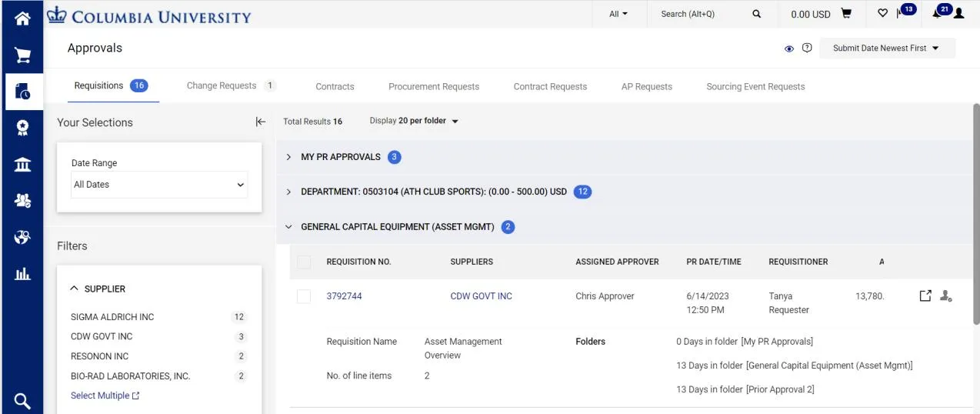
Task: Click the REQUISITION NO. column header
Action: (x=358, y=262)
